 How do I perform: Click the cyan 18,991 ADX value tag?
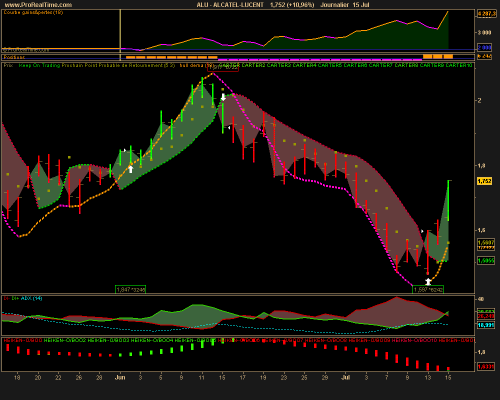point(486,325)
